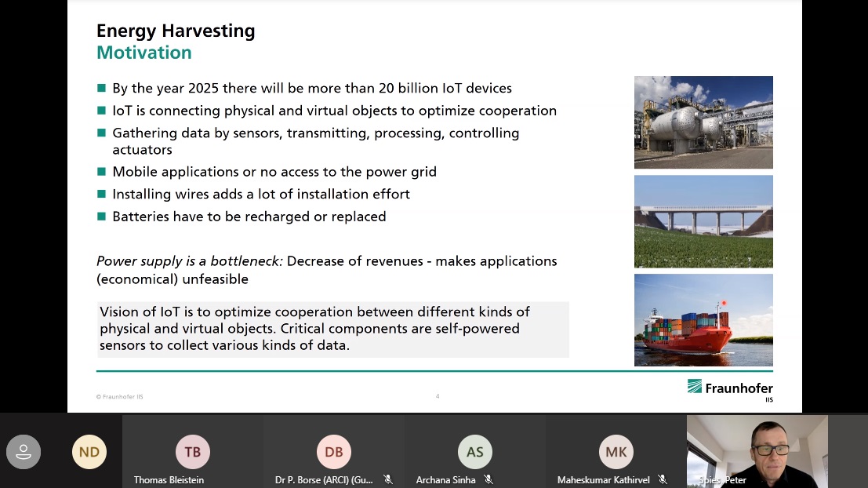
Task: Click Thomas Bleistein's TB avatar
Action: pos(193,451)
